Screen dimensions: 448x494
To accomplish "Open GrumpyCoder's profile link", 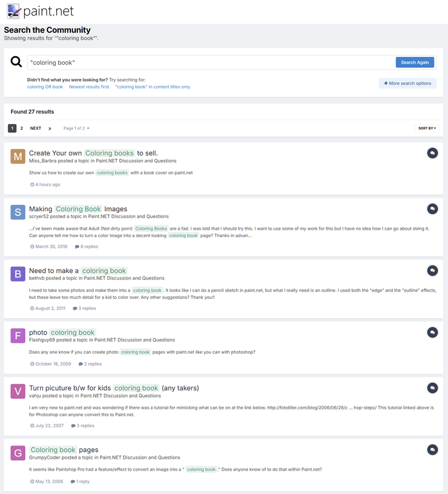I will [x=44, y=458].
